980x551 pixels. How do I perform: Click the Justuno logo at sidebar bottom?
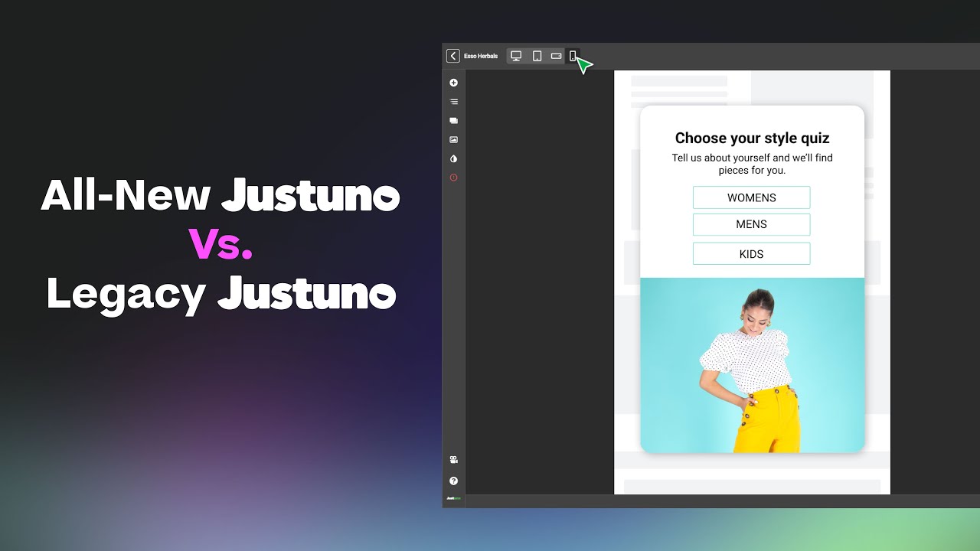(454, 498)
